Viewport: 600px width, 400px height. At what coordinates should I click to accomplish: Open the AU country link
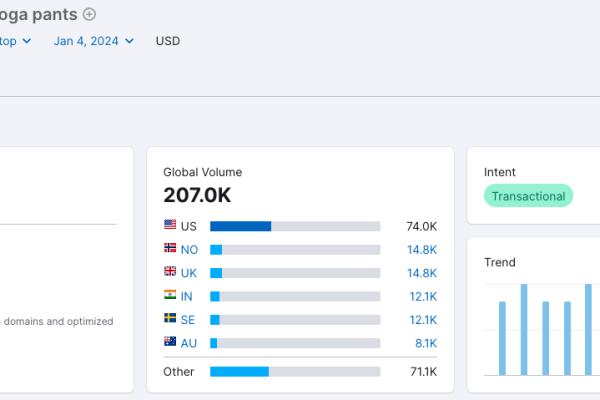tap(189, 343)
